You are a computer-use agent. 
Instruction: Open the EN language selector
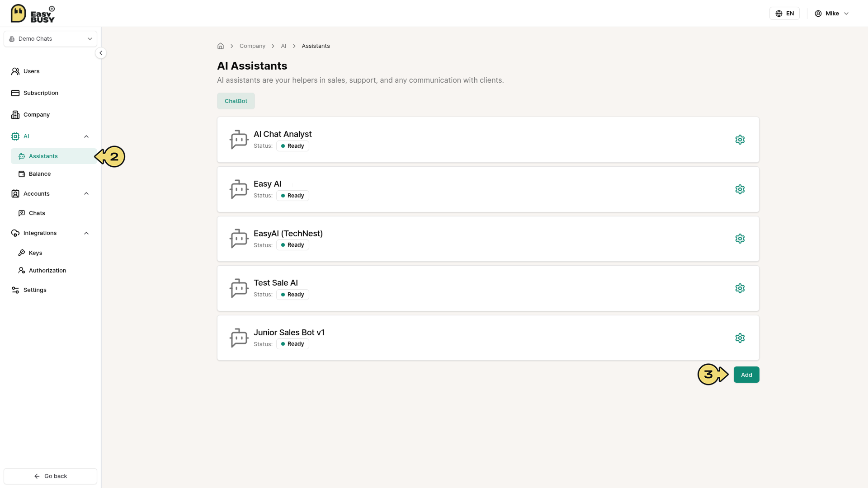pos(784,14)
